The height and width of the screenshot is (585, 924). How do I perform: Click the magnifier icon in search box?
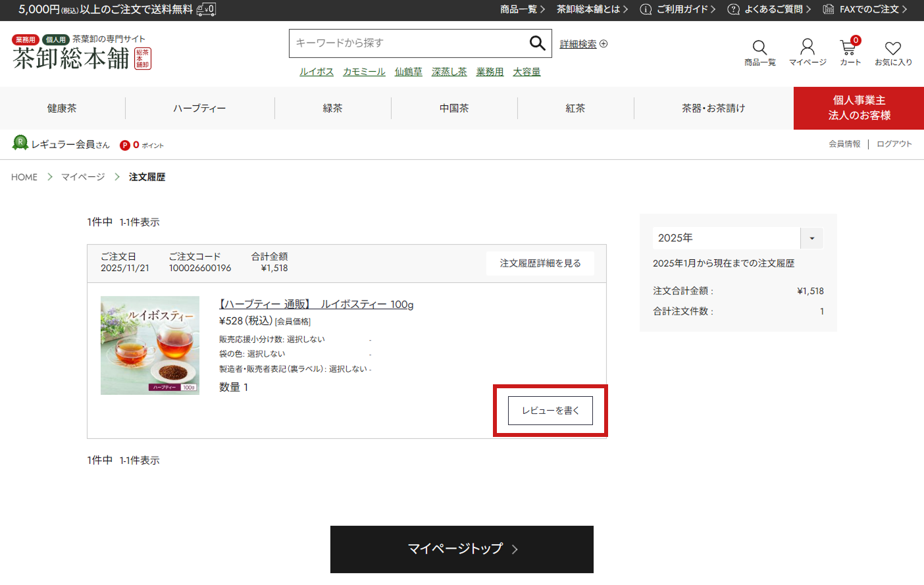pos(537,43)
